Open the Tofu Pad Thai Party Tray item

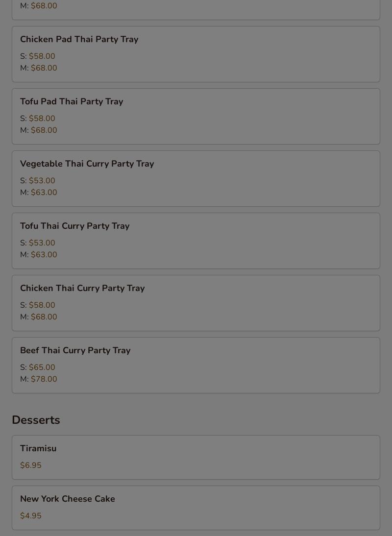click(72, 101)
